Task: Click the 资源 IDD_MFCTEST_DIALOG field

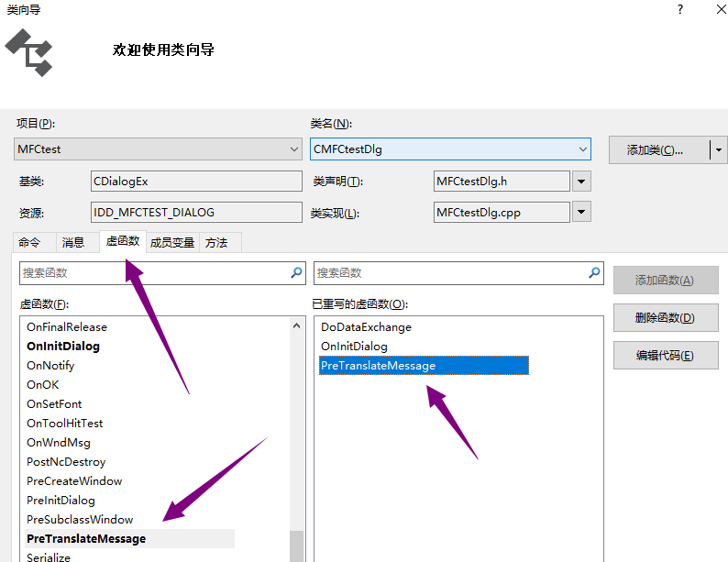Action: pyautogui.click(x=196, y=212)
